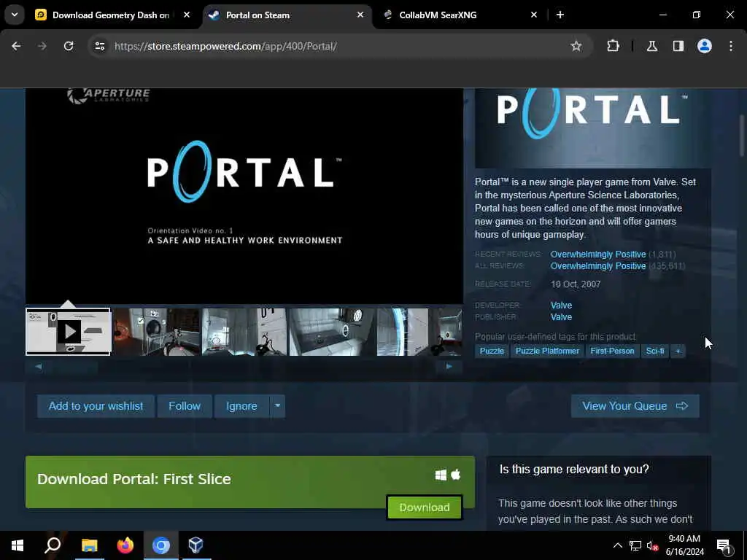Screen dimensions: 747x560
Task: Click the Portal header capsule image
Action: pyautogui.click(x=592, y=128)
